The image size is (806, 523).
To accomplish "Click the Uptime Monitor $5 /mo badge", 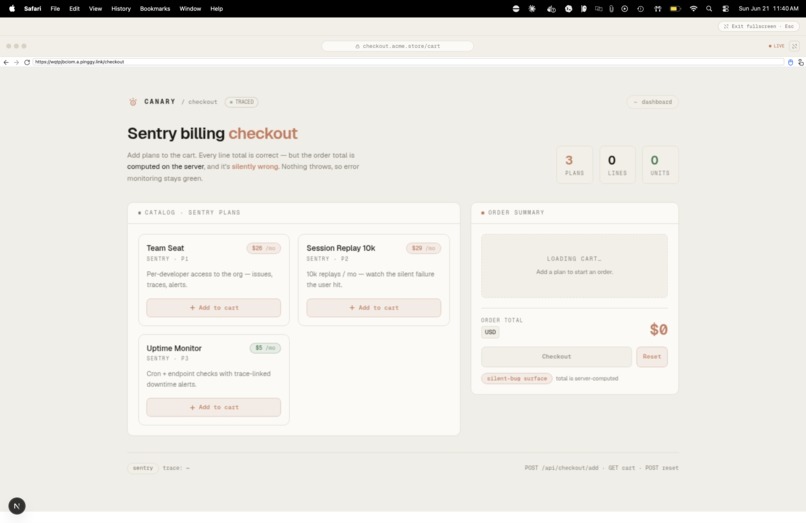I will (x=265, y=348).
